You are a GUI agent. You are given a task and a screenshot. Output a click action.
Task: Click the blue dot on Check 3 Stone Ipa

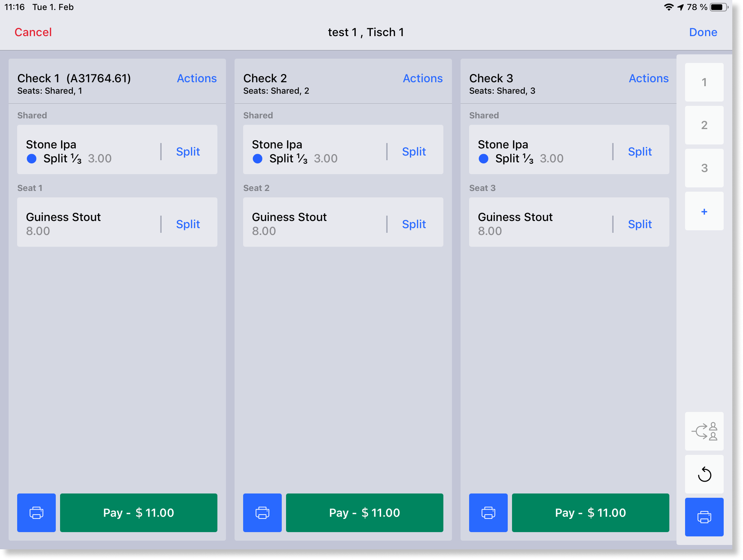[483, 158]
